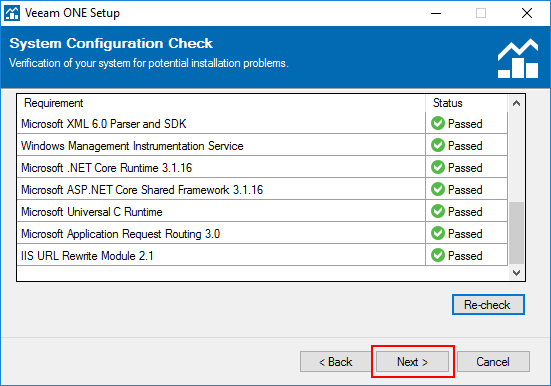Select the Status column header
This screenshot has height=386, width=551.
467,103
